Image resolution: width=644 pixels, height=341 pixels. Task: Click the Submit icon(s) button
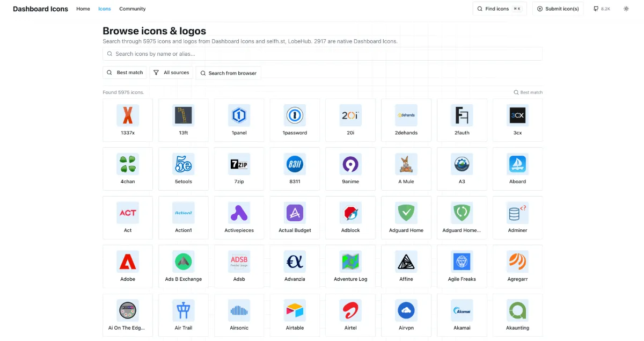click(558, 9)
